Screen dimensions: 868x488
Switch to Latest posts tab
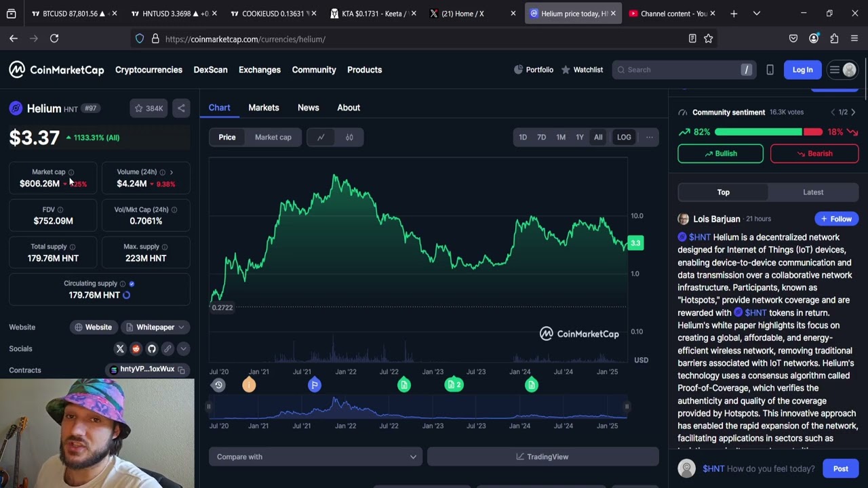click(813, 192)
